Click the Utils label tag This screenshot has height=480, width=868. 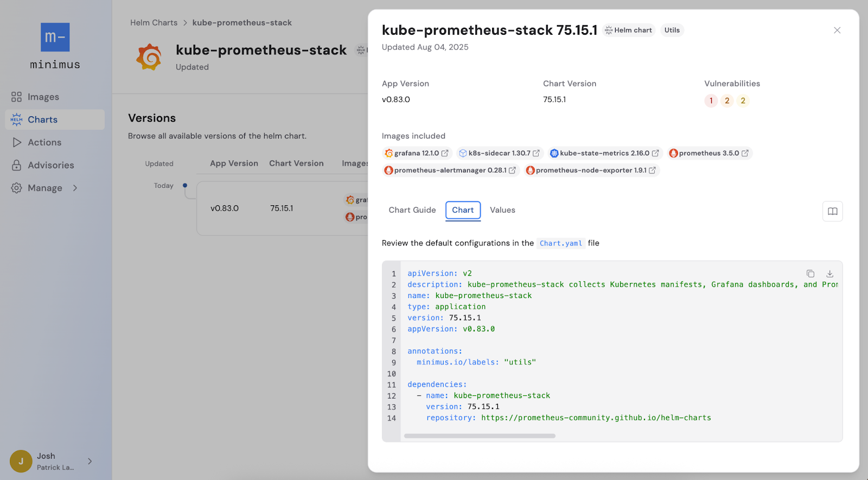672,30
